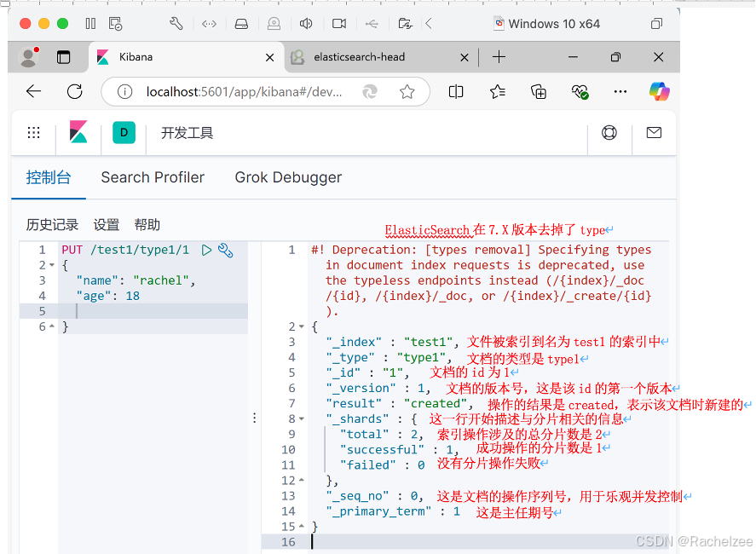Place cursor on empty request line 5
This screenshot has width=756, height=554.
click(x=153, y=311)
